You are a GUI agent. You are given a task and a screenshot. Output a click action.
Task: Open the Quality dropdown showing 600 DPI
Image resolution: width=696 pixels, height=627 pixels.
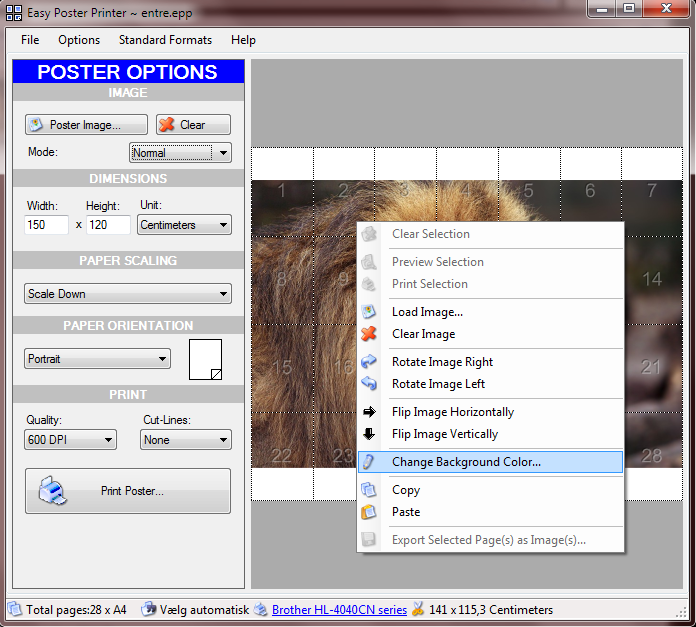point(71,440)
